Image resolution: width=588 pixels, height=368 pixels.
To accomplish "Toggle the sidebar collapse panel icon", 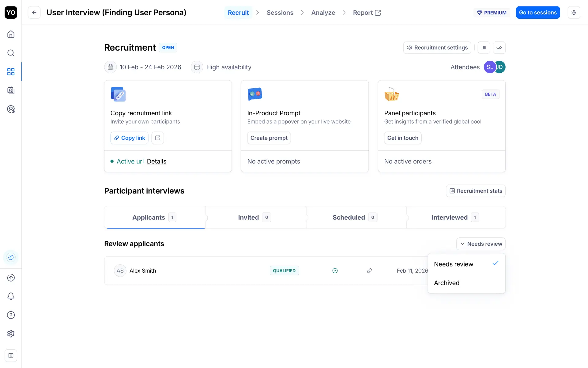I will [x=11, y=356].
